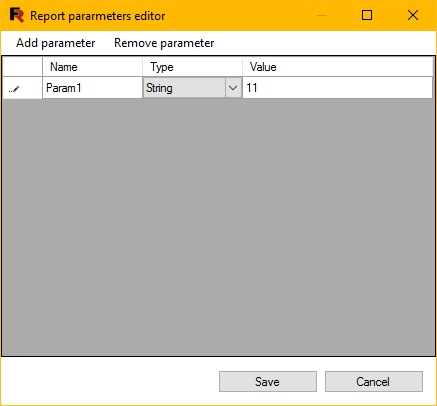Choose Remove parameter from the menu bar
The image size is (437, 406).
click(x=164, y=43)
